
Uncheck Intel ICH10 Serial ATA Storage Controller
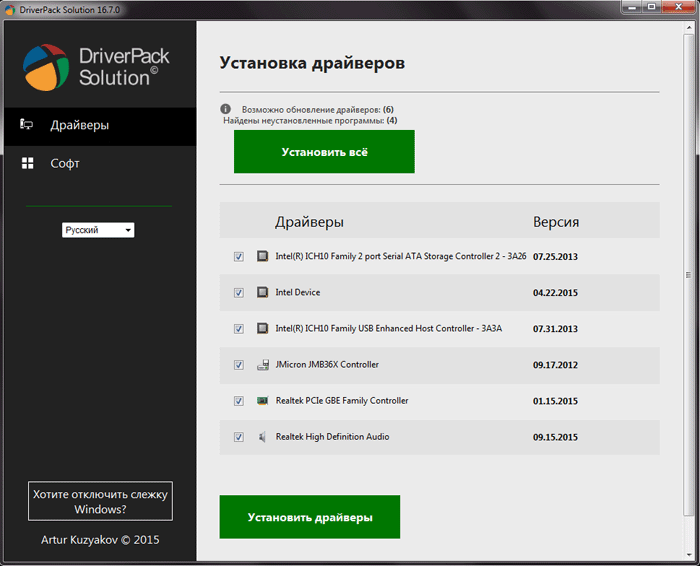coord(239,257)
